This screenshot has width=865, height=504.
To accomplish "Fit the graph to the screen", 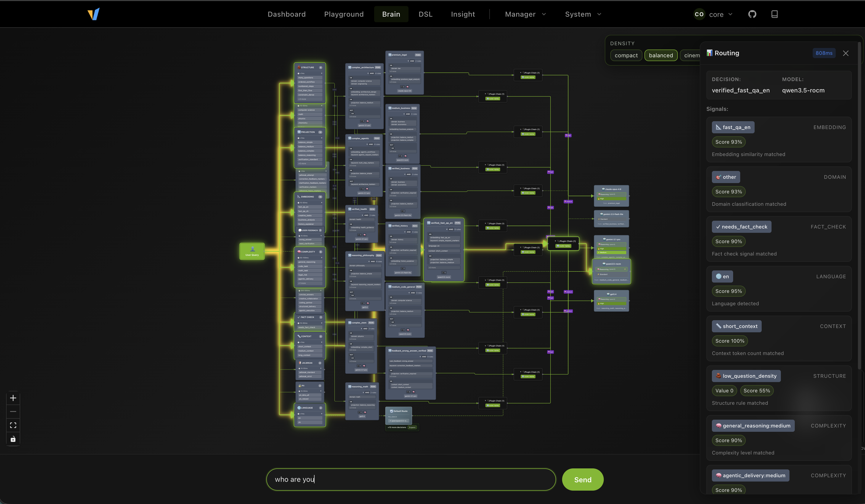I will tap(13, 425).
